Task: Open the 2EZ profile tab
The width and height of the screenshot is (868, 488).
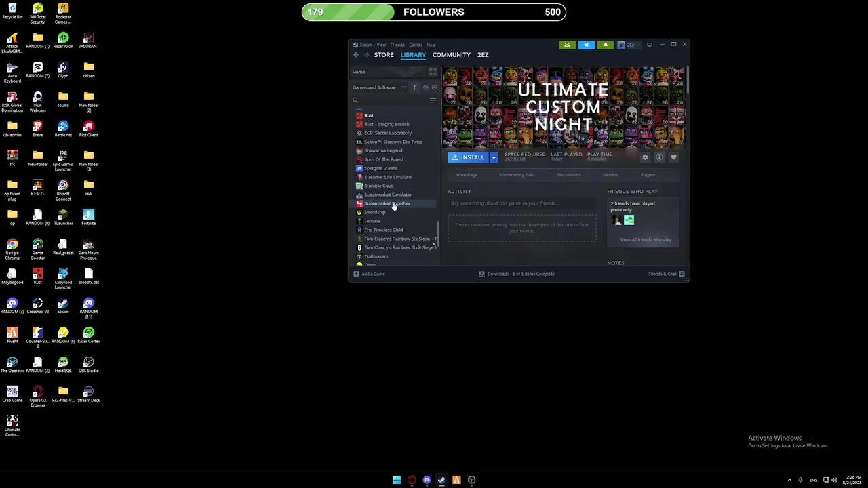Action: tap(483, 55)
